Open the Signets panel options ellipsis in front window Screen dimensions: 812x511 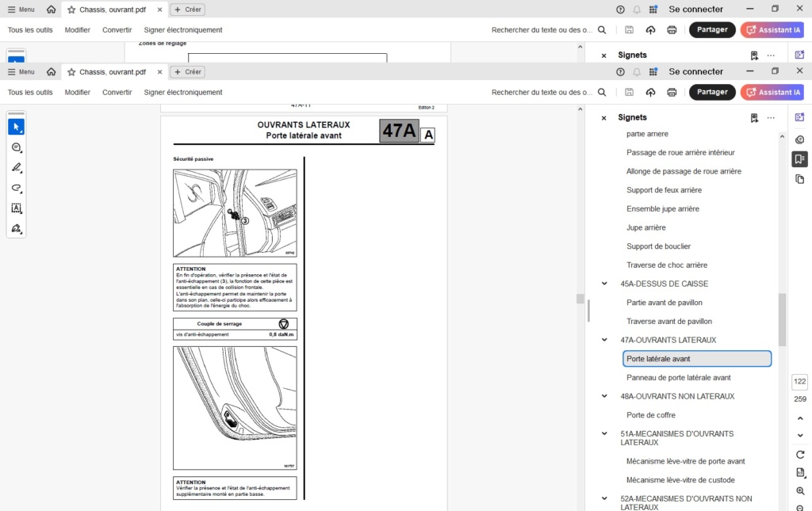point(771,118)
